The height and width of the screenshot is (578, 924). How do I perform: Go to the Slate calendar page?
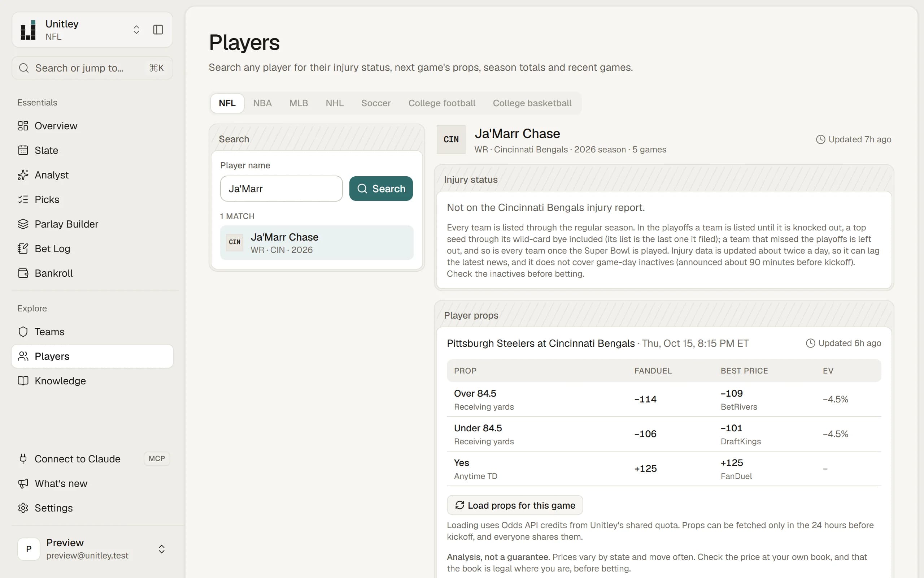pos(92,150)
